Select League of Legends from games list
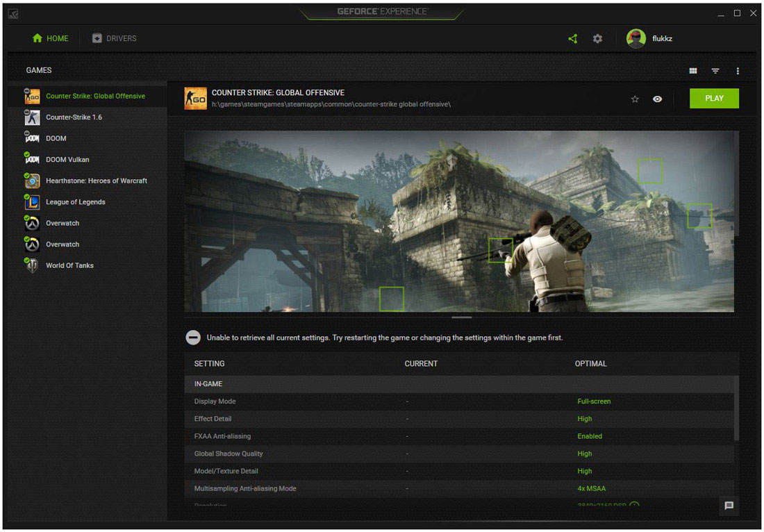764x532 pixels. 75,202
